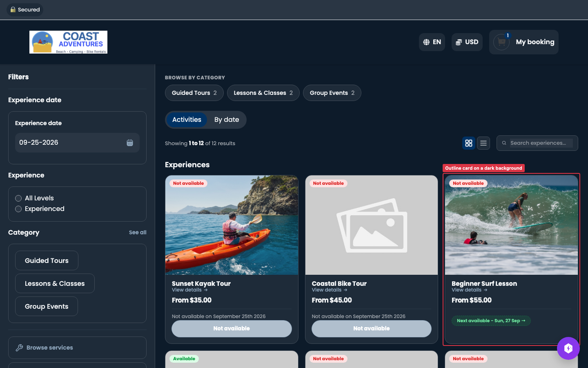Switch to the By date tab
Image resolution: width=588 pixels, height=368 pixels.
coord(227,120)
